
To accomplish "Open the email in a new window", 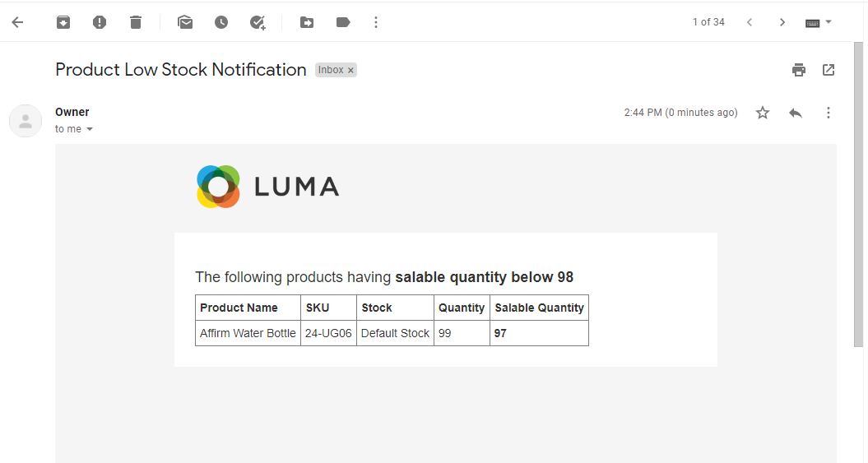I will pos(829,70).
